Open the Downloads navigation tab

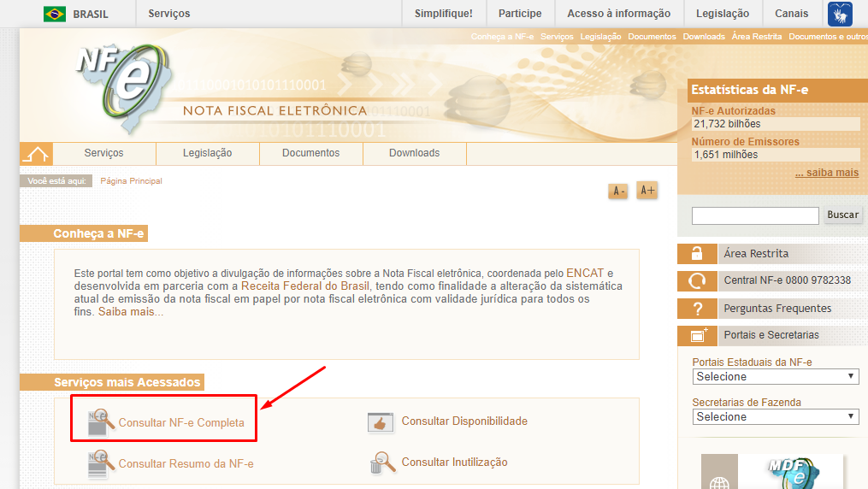click(414, 153)
